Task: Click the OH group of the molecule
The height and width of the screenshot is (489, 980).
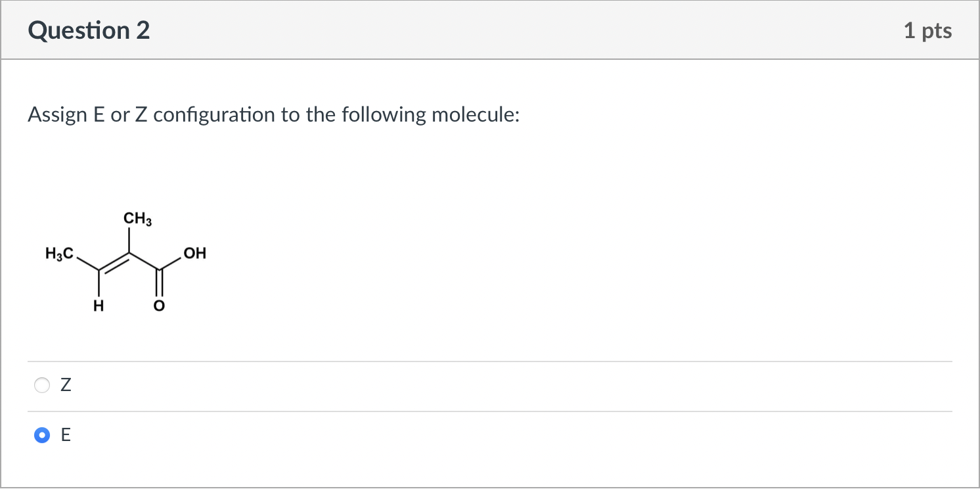Action: pos(195,253)
